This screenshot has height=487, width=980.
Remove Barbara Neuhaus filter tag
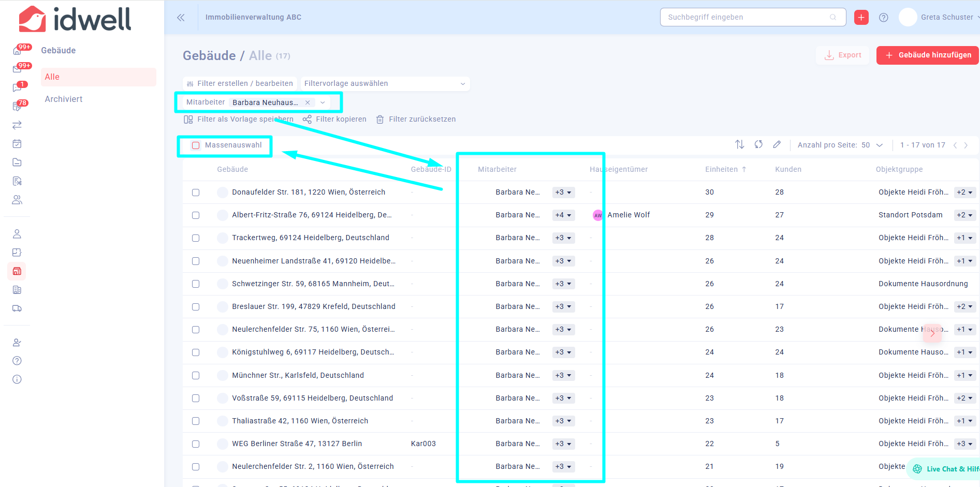(308, 102)
